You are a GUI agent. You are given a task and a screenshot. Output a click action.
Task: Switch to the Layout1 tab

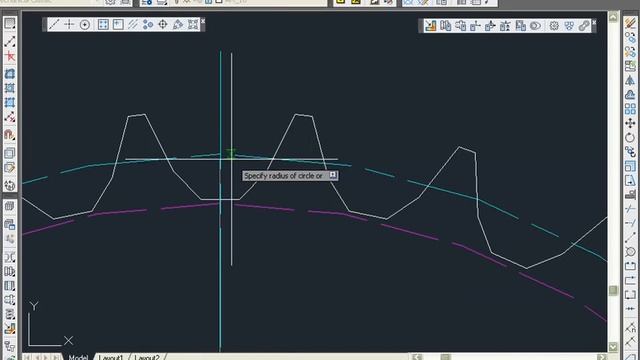[111, 357]
